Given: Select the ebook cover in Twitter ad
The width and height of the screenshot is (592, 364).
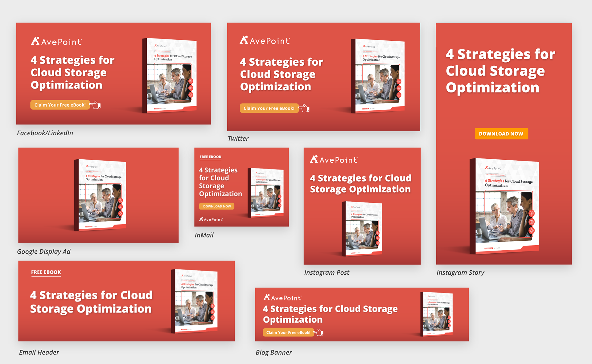Looking at the screenshot, I should (378, 76).
